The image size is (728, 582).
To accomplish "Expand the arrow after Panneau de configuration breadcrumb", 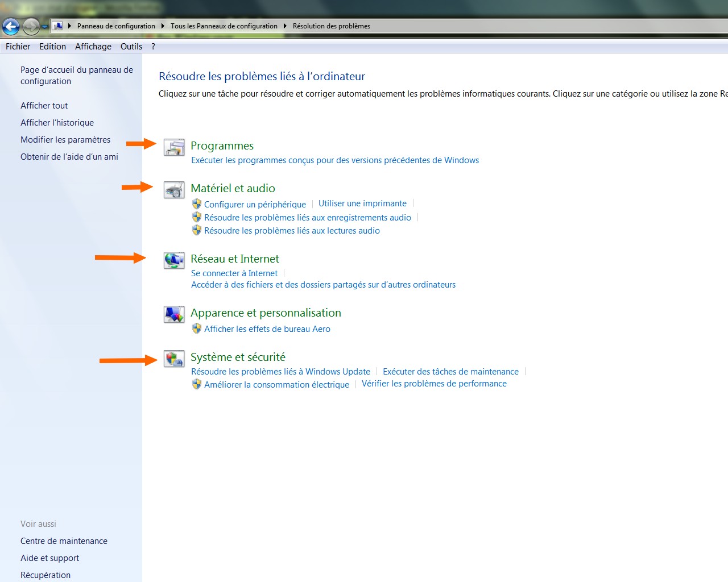I will pos(163,26).
